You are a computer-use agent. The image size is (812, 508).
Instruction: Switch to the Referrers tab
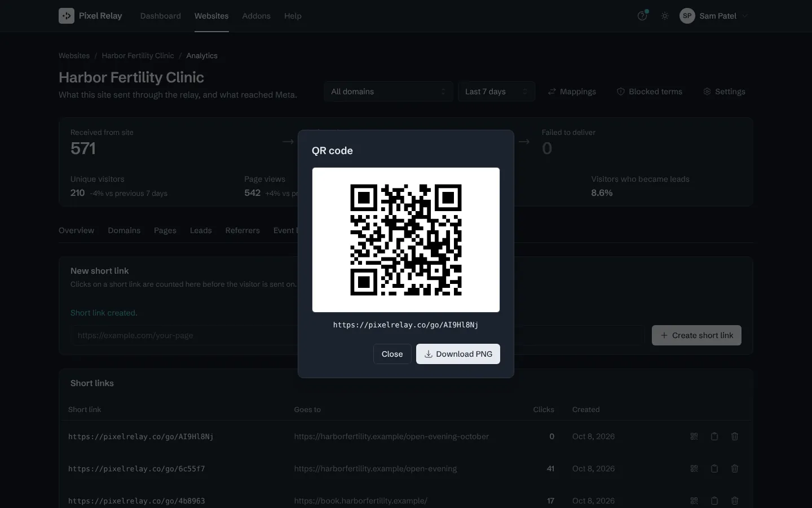point(242,230)
